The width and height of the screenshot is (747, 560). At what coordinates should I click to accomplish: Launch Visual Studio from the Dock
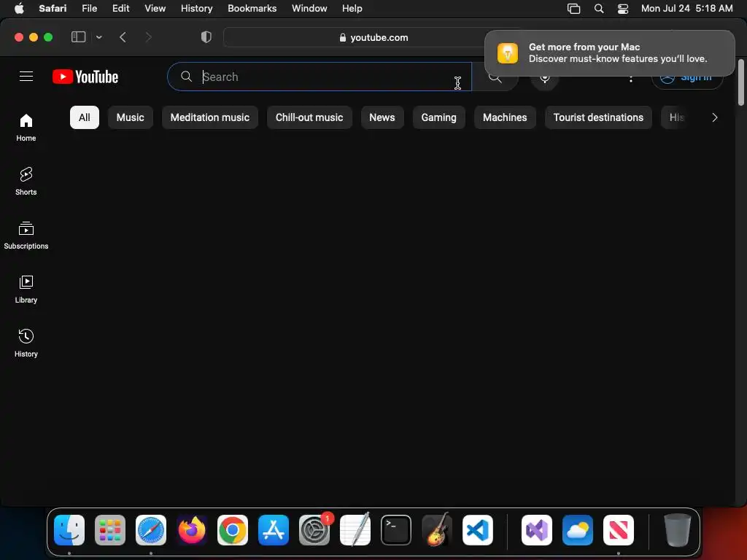click(537, 529)
